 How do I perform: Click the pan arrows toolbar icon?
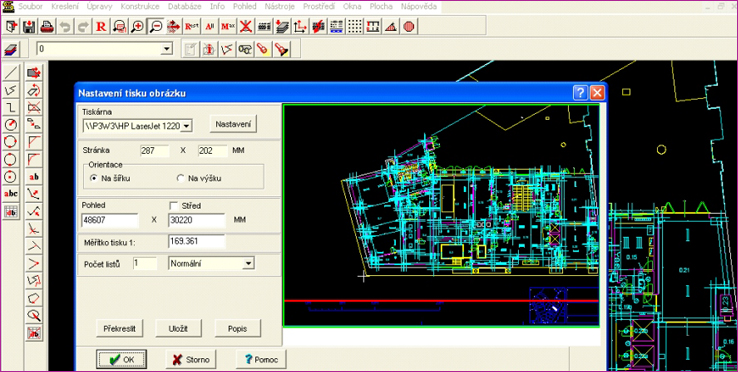pos(173,26)
